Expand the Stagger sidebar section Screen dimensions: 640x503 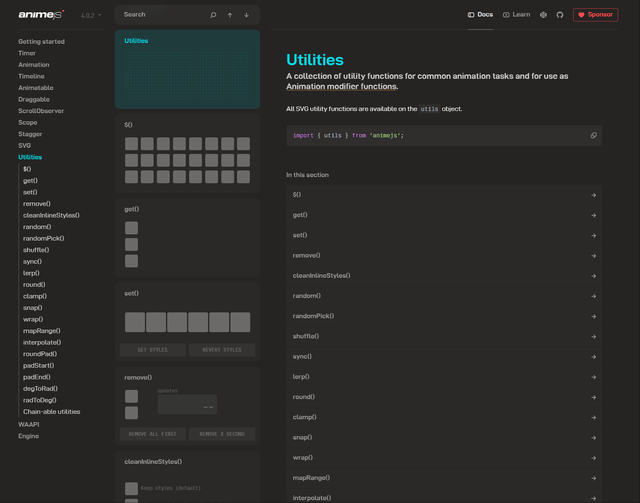(x=30, y=134)
